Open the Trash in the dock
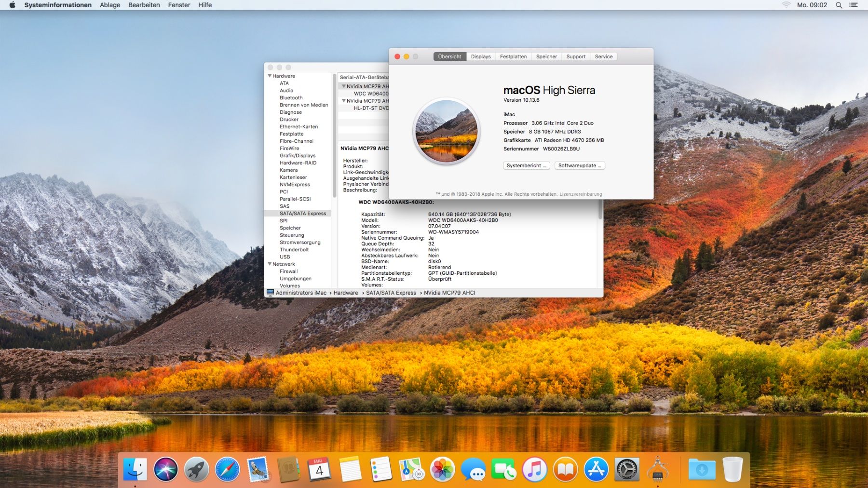Screen dimensions: 868x488 [732, 469]
